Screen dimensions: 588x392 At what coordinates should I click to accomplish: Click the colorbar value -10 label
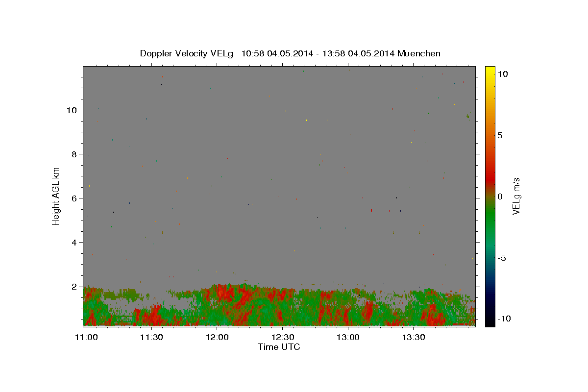tap(504, 319)
